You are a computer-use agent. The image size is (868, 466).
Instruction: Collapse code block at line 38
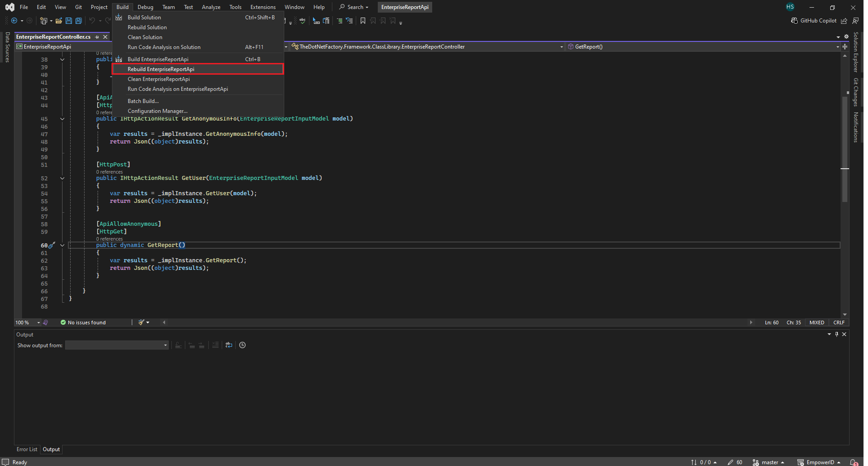[62, 59]
